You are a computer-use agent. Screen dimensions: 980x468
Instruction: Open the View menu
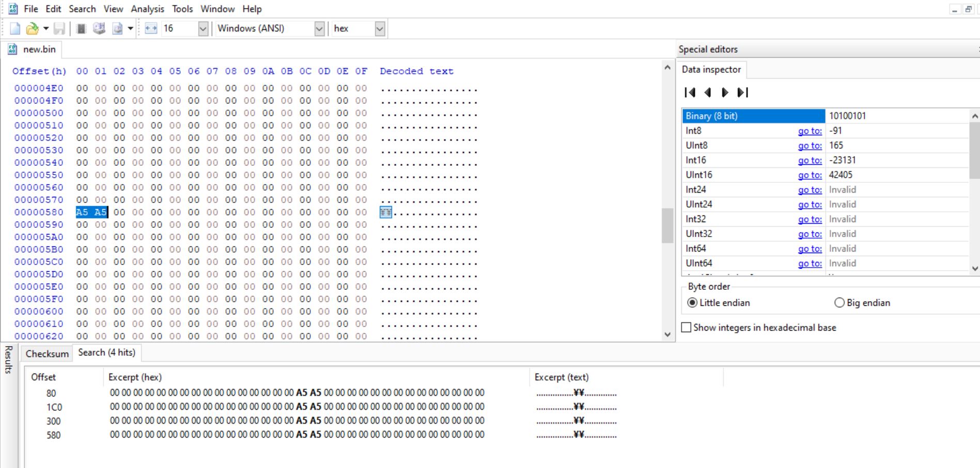point(113,9)
